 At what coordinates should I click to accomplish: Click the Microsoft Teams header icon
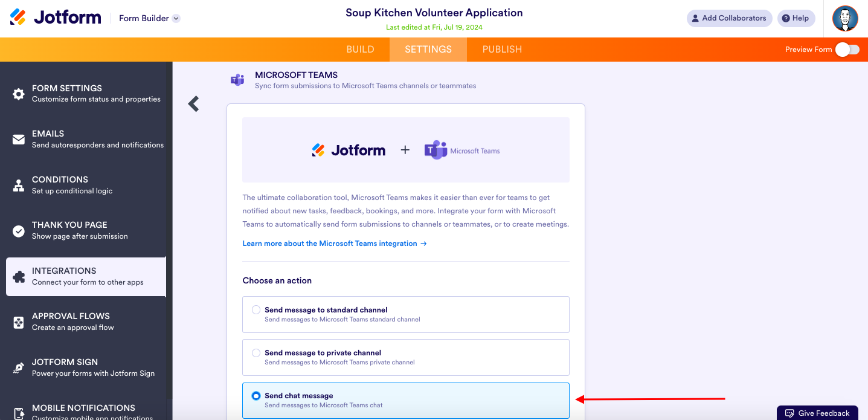tap(237, 80)
